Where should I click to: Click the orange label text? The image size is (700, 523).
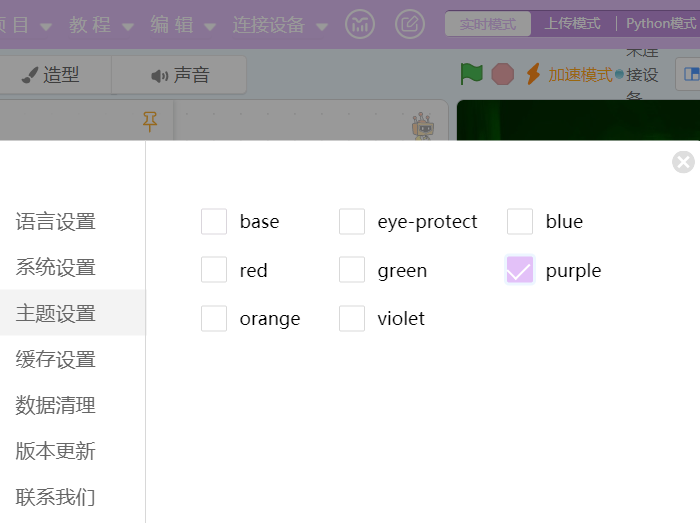tap(270, 320)
